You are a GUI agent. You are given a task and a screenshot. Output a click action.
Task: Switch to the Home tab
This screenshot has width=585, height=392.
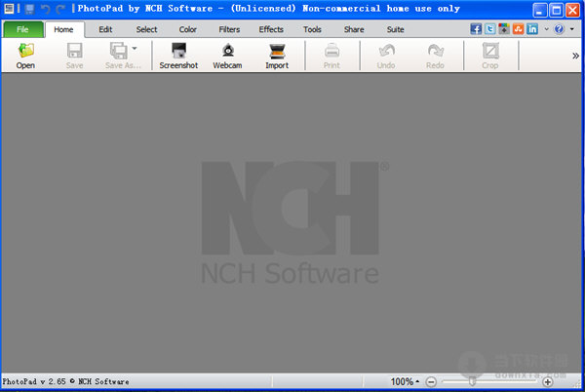tap(63, 29)
